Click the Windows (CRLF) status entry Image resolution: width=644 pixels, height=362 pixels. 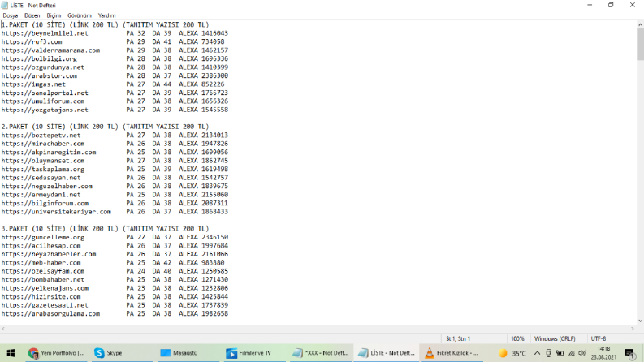pyautogui.click(x=555, y=339)
